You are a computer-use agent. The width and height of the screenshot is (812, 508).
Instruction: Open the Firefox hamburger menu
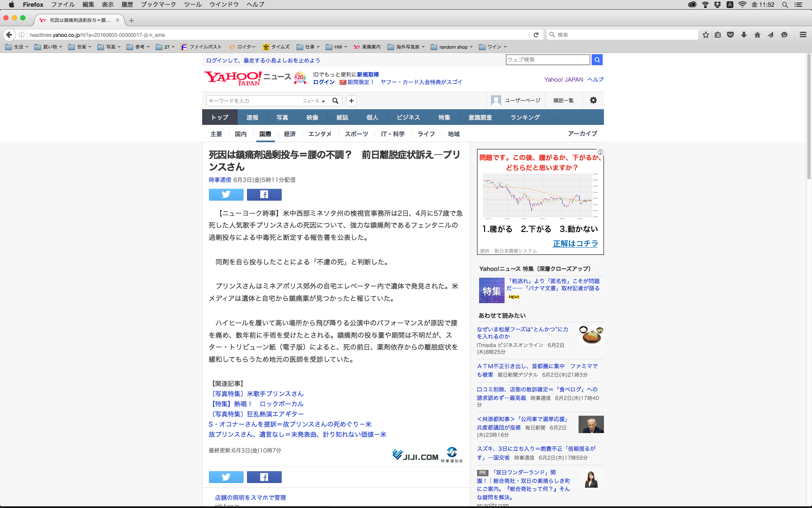click(803, 35)
